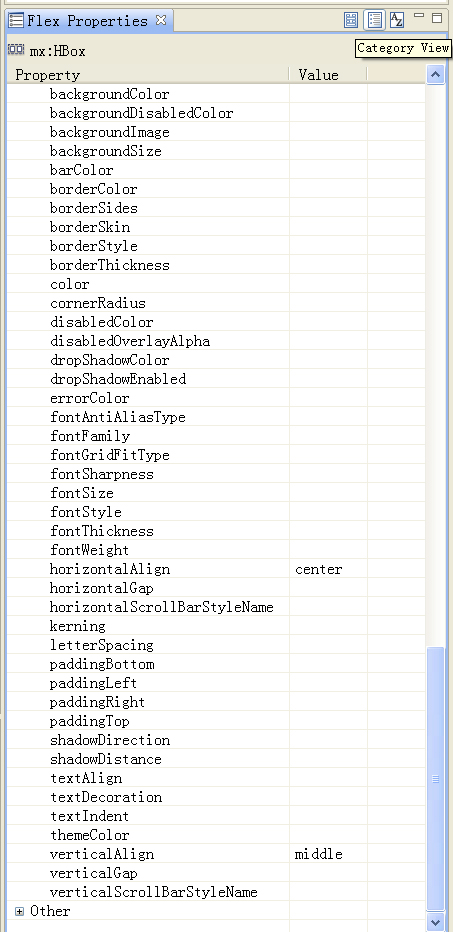This screenshot has height=932, width=453.
Task: Click the Value column header
Action: click(x=328, y=75)
